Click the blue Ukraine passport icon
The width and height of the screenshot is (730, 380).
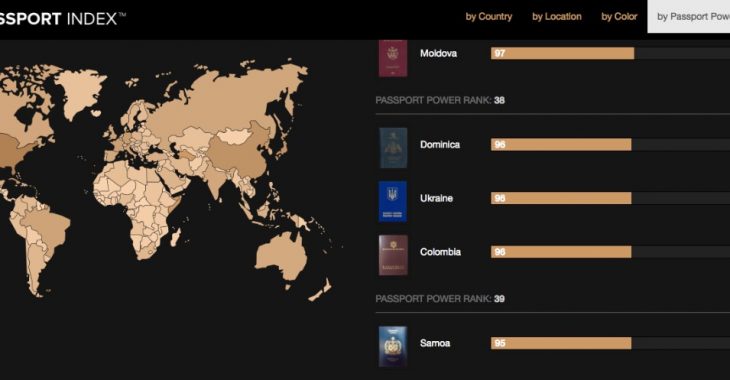pyautogui.click(x=392, y=201)
